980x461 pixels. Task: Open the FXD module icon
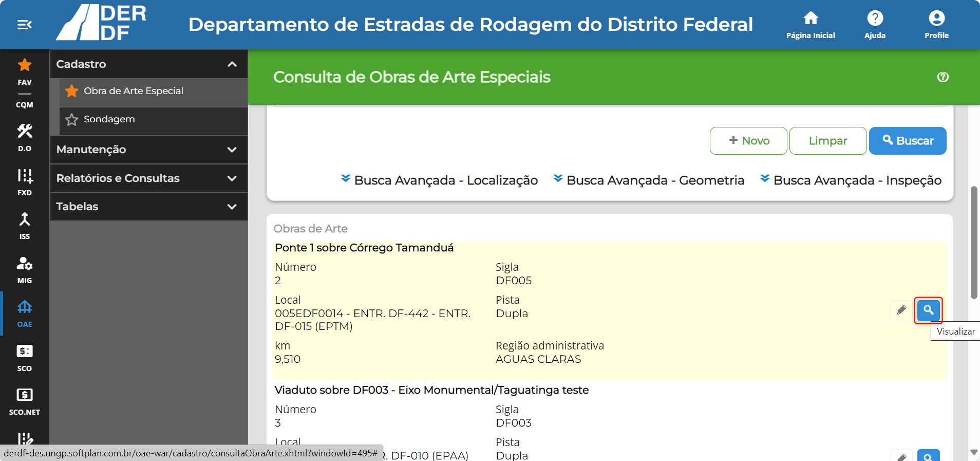25,182
